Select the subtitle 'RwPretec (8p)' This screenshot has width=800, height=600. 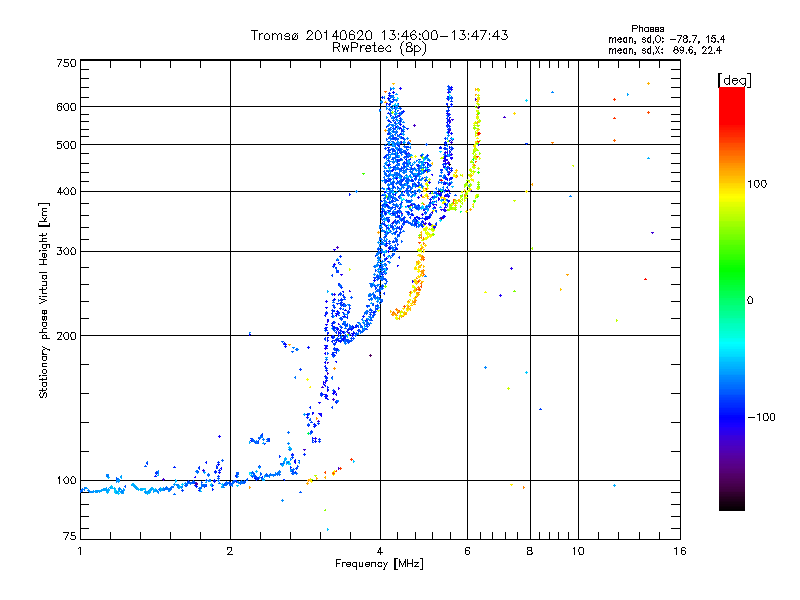pyautogui.click(x=379, y=48)
